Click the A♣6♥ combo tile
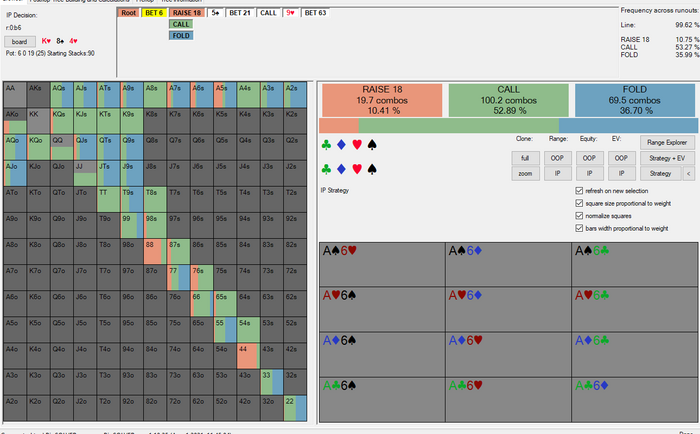 click(x=508, y=399)
